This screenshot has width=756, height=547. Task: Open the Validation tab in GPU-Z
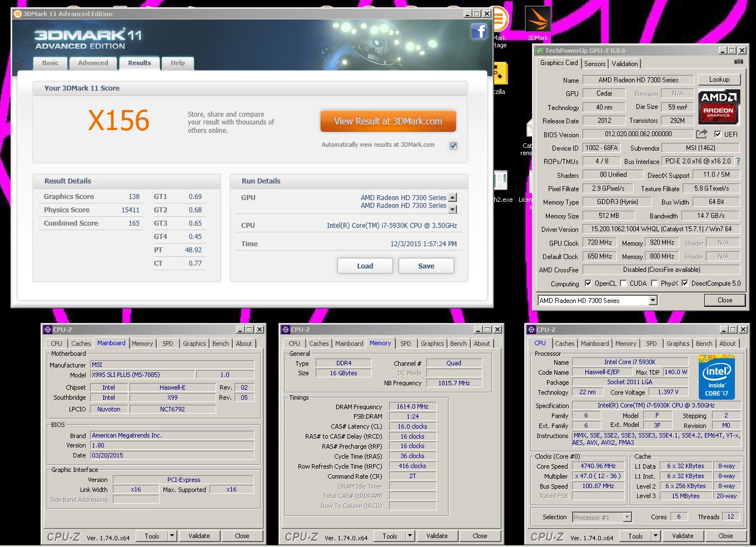pos(625,63)
